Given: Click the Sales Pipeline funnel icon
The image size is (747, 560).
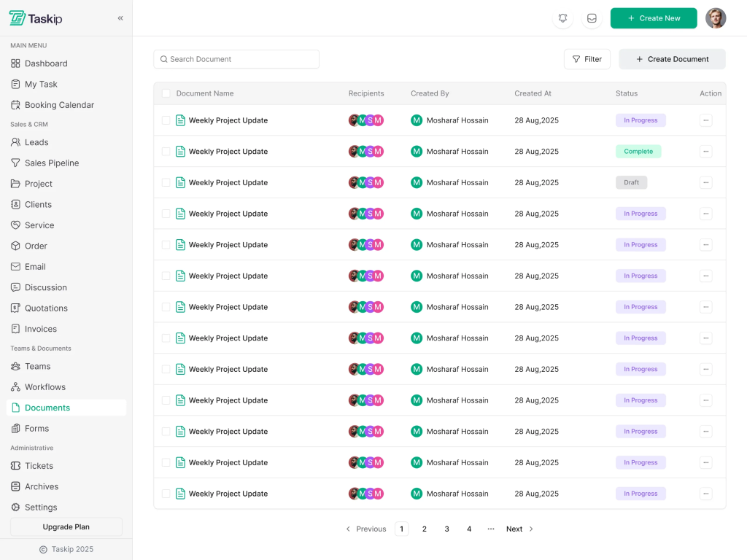Looking at the screenshot, I should point(15,163).
